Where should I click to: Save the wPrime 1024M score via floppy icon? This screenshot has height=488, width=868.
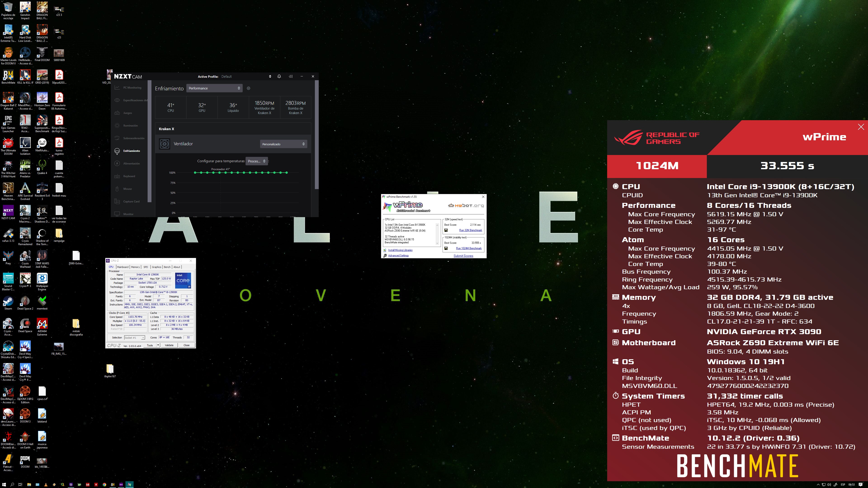pos(446,248)
